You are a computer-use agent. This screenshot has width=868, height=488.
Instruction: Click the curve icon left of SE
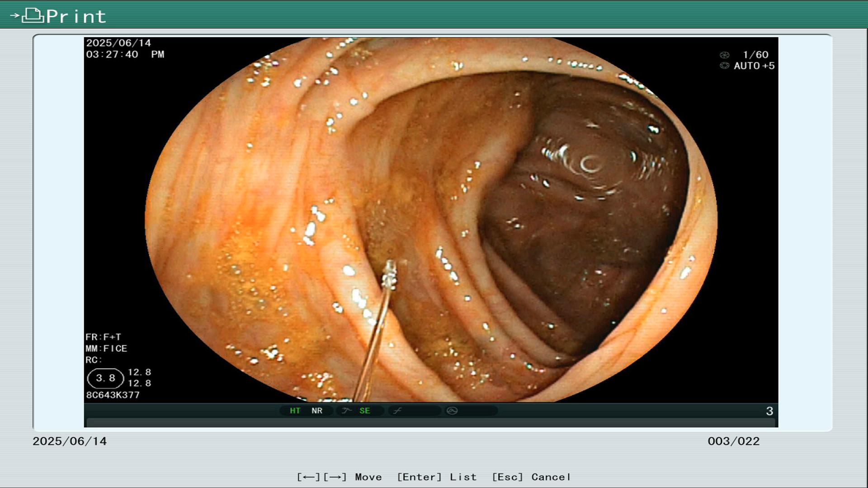[347, 410]
